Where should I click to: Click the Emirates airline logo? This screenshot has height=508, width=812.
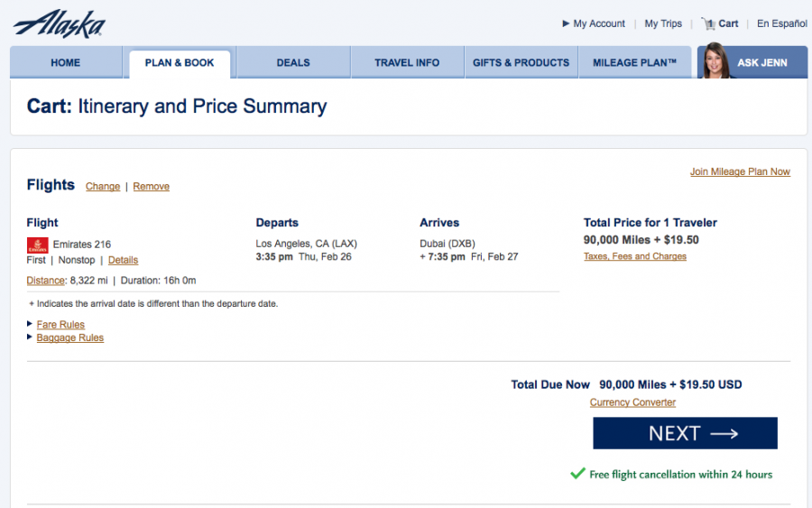(x=38, y=245)
